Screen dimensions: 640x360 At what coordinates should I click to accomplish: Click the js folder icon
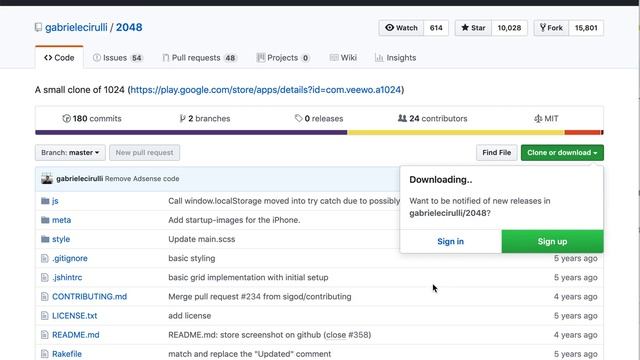tap(45, 201)
